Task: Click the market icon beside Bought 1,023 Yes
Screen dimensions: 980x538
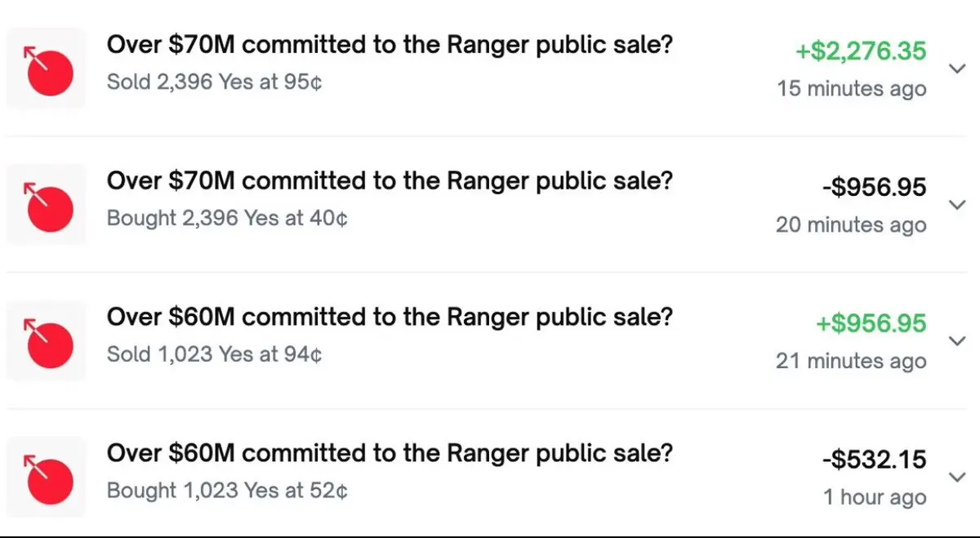Action: [x=47, y=478]
